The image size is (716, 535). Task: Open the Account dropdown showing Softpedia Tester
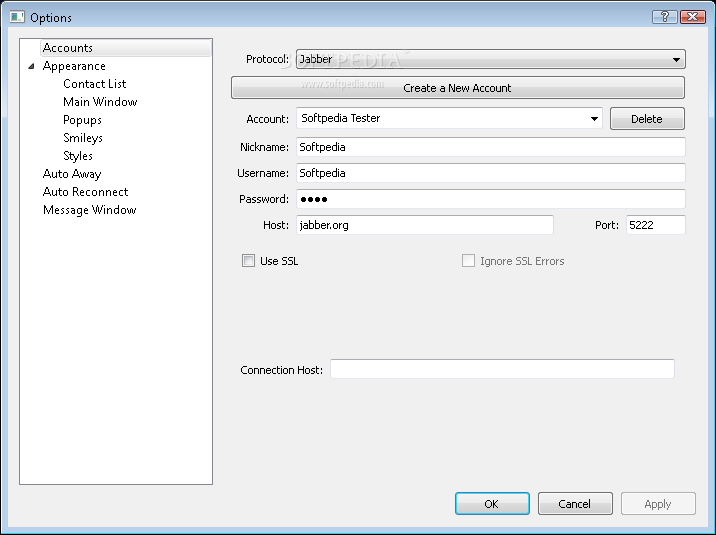coord(449,119)
